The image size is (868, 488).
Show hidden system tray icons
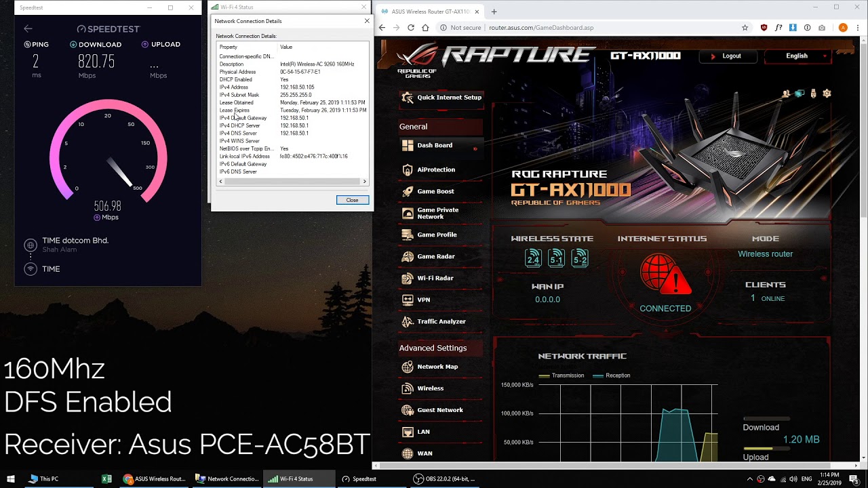pyautogui.click(x=749, y=479)
